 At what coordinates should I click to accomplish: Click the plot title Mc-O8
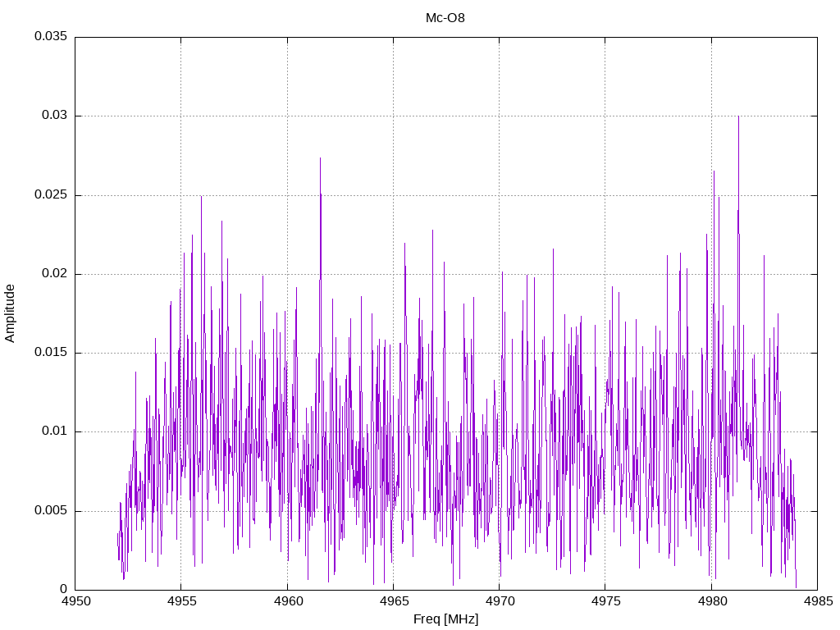pyautogui.click(x=445, y=18)
